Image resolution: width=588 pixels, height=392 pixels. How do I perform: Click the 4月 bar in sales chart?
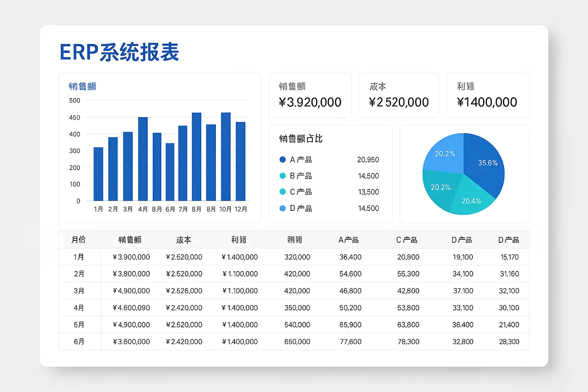point(143,159)
